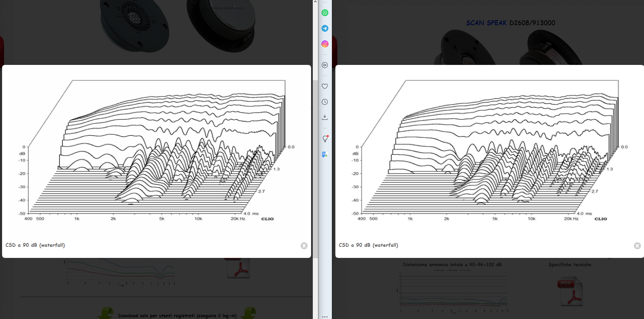Open the downloads panel icon
Screen dimensions: 644x319
(325, 117)
